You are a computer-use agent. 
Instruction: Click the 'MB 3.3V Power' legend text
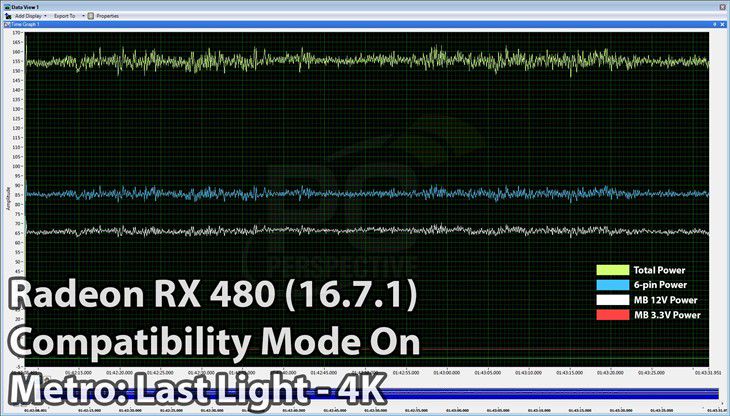(667, 315)
